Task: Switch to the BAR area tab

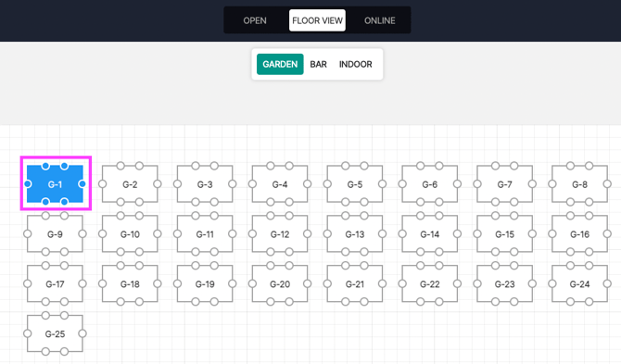Action: point(318,64)
